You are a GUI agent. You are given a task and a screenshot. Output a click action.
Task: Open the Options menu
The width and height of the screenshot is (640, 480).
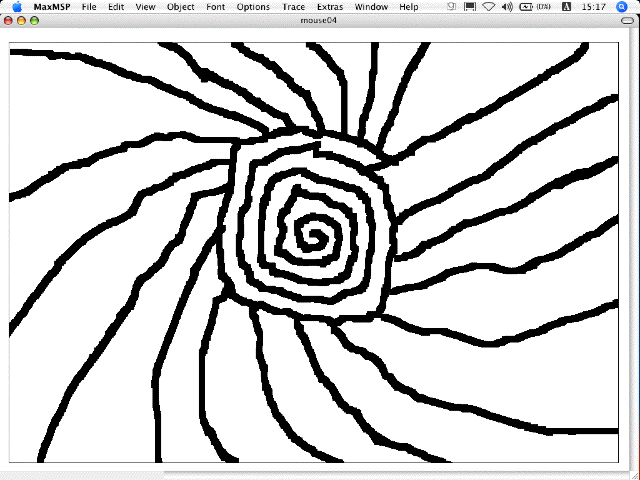tap(253, 7)
